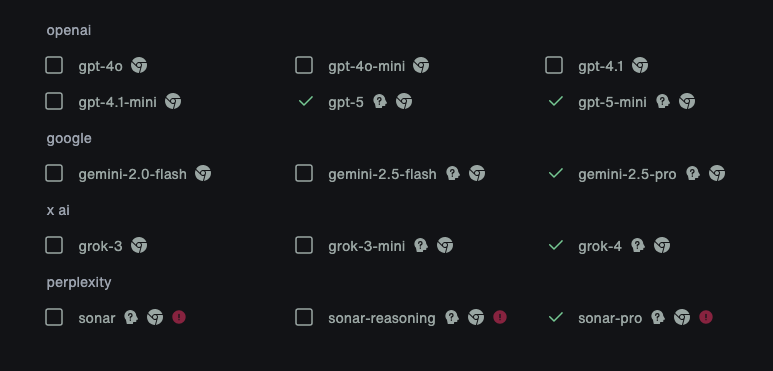Click the gemini-2.5-pro model name

[x=627, y=174]
